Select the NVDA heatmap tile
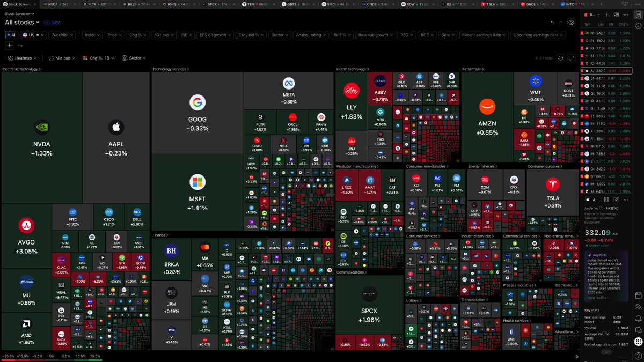The height and width of the screenshot is (362, 644). click(42, 138)
